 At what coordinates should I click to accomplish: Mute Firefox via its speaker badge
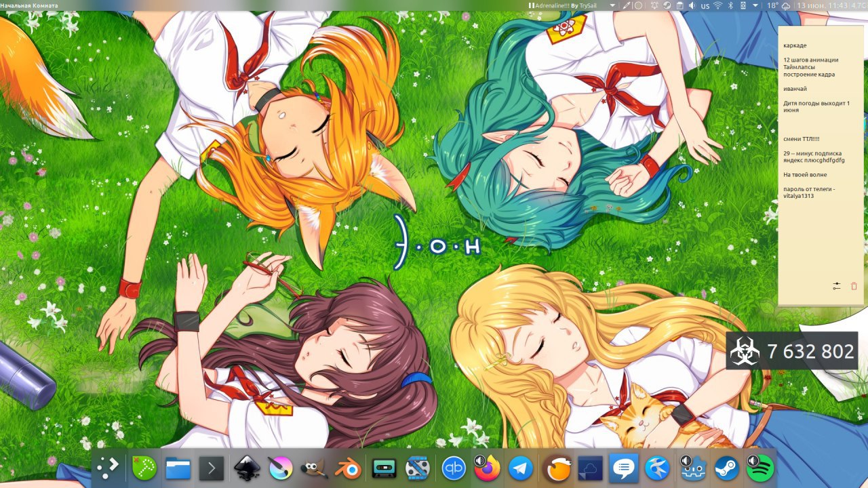tap(481, 460)
